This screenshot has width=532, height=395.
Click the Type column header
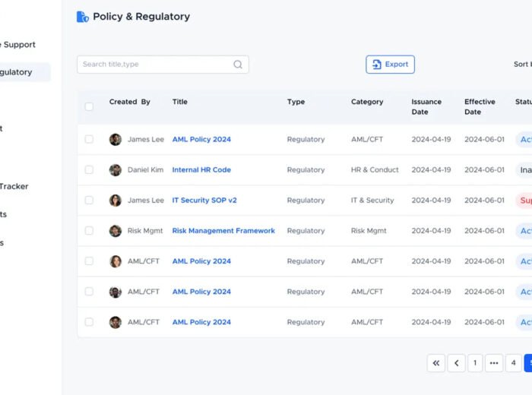(x=296, y=102)
